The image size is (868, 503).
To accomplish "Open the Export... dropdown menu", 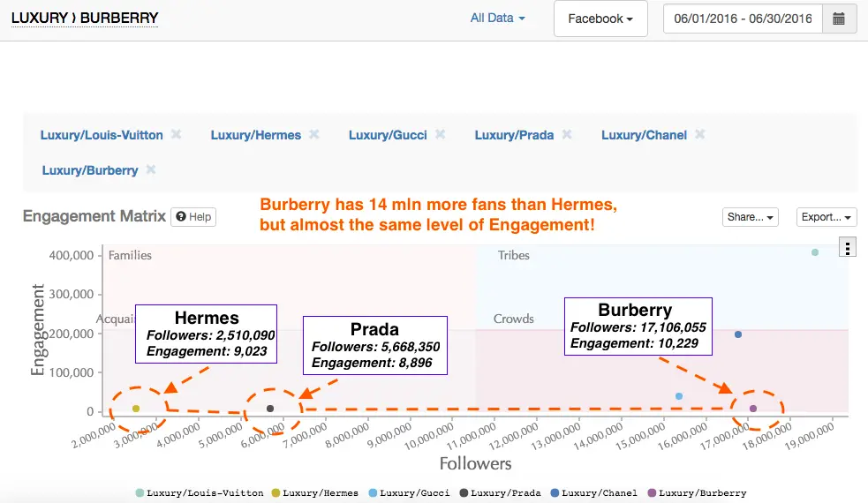I will click(x=826, y=217).
